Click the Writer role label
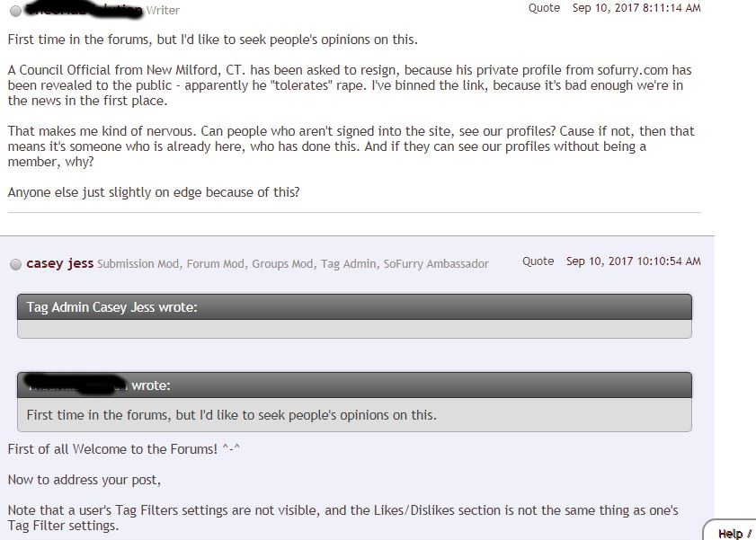Image resolution: width=756 pixels, height=540 pixels. coord(163,11)
